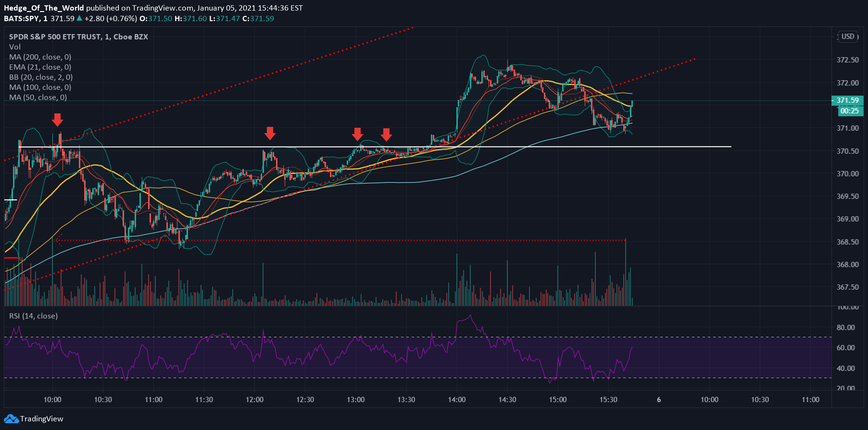Click the 368.50 price axis label
The height and width of the screenshot is (430, 868).
[x=848, y=242]
